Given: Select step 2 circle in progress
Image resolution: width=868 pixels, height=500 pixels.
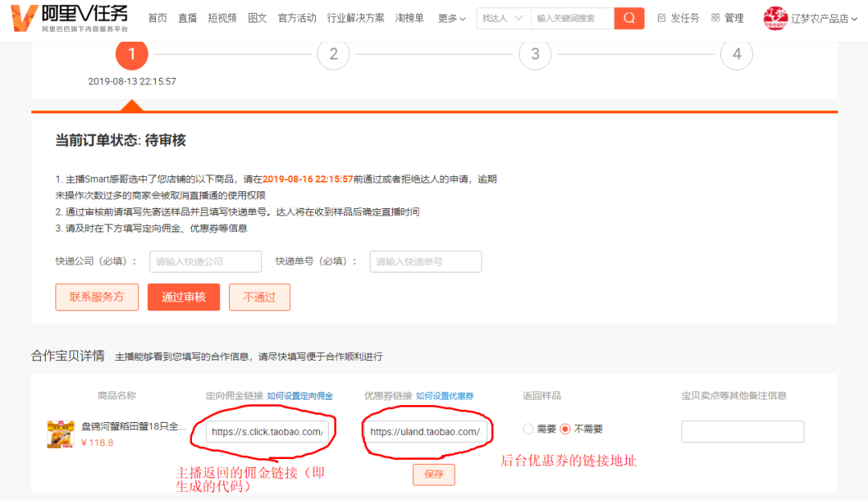Looking at the screenshot, I should (334, 54).
